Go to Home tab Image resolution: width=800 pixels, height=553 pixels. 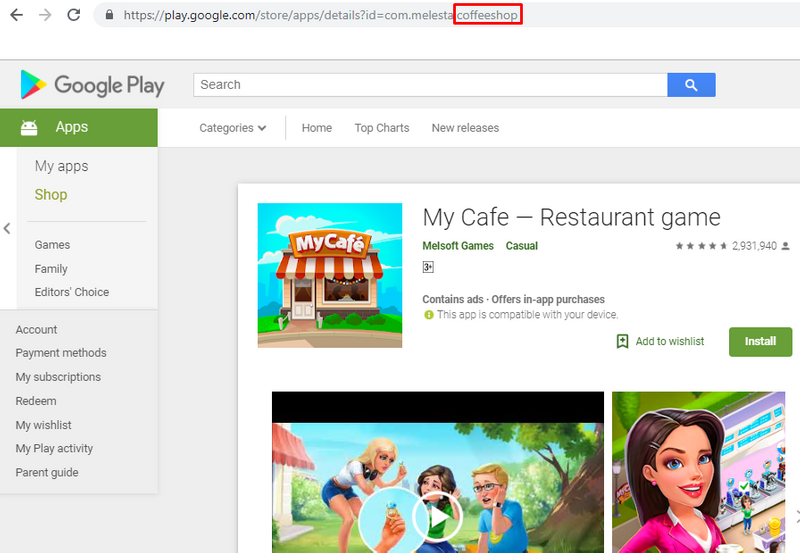317,128
